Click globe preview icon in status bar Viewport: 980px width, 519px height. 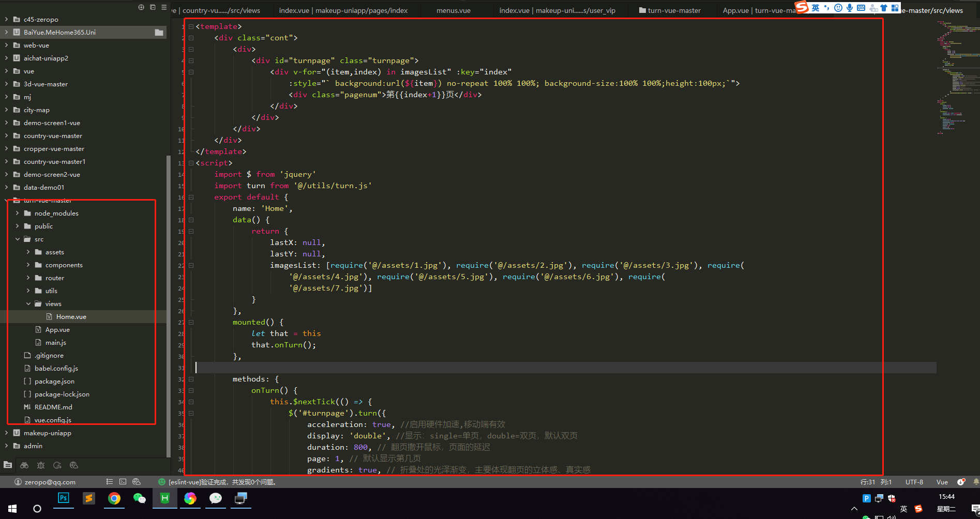[137, 481]
